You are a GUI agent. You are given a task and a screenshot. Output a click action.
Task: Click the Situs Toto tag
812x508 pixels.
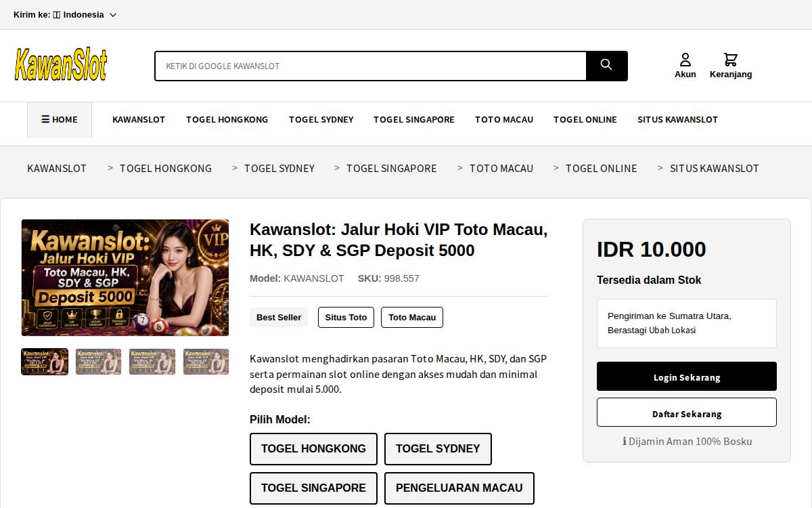click(x=346, y=317)
